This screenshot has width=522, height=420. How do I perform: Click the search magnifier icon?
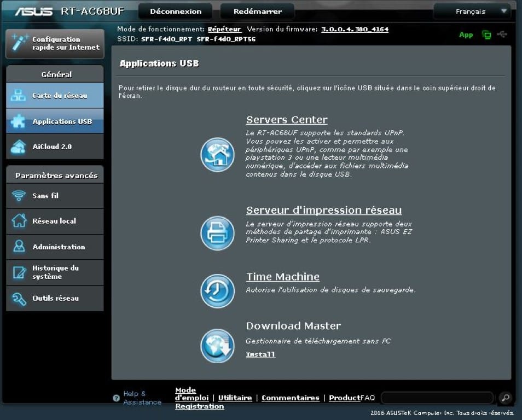tap(506, 398)
